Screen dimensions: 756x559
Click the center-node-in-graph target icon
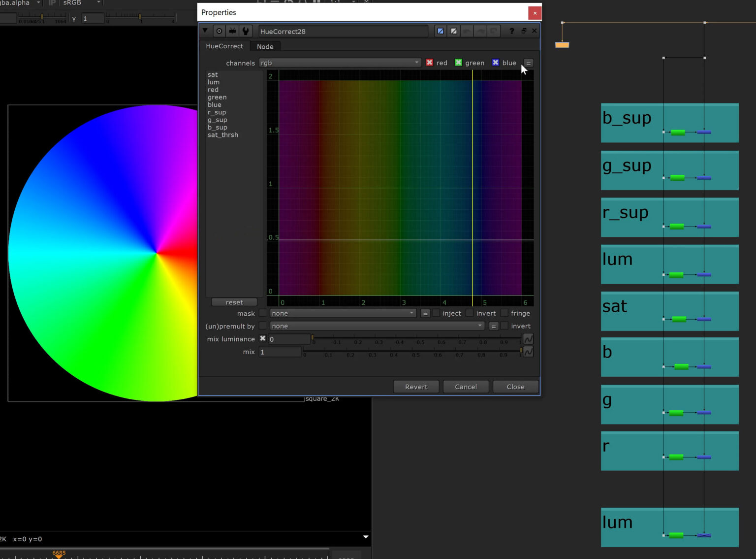coord(219,31)
